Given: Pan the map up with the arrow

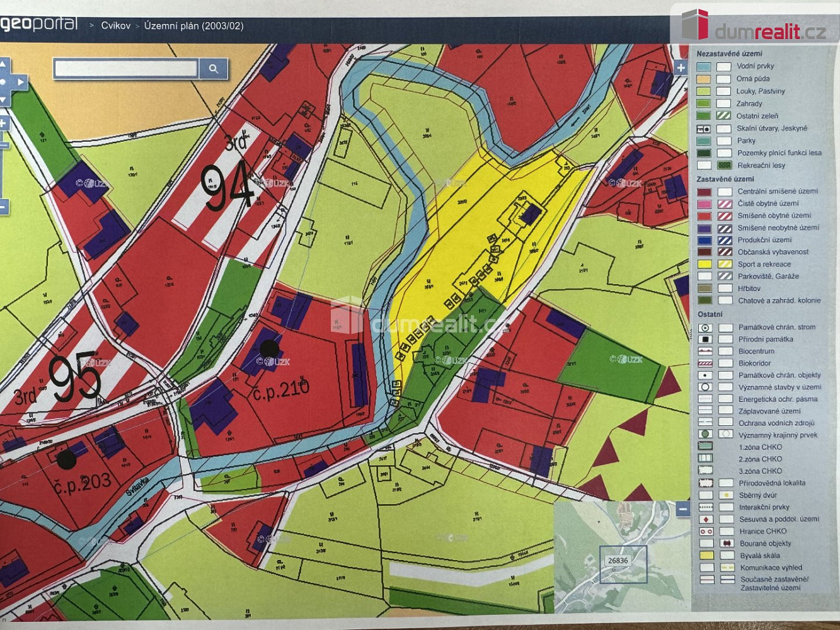Looking at the screenshot, I should [3, 64].
